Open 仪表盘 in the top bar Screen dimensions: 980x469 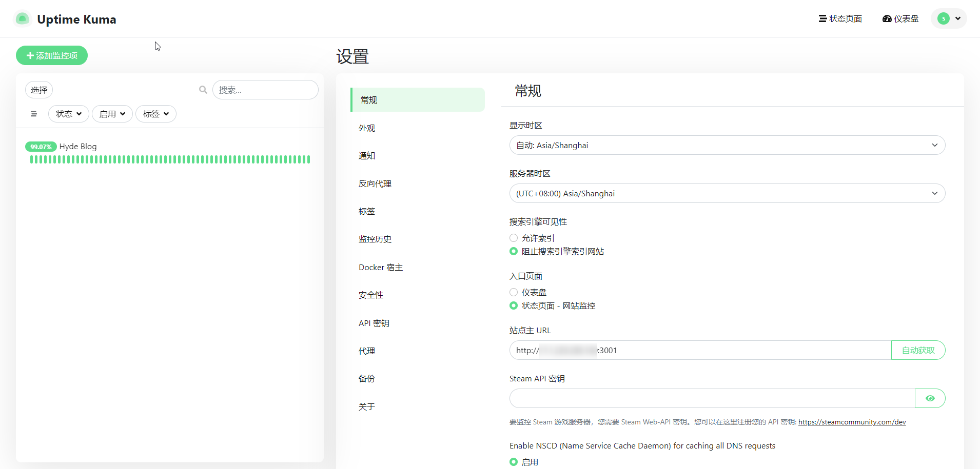tap(900, 18)
